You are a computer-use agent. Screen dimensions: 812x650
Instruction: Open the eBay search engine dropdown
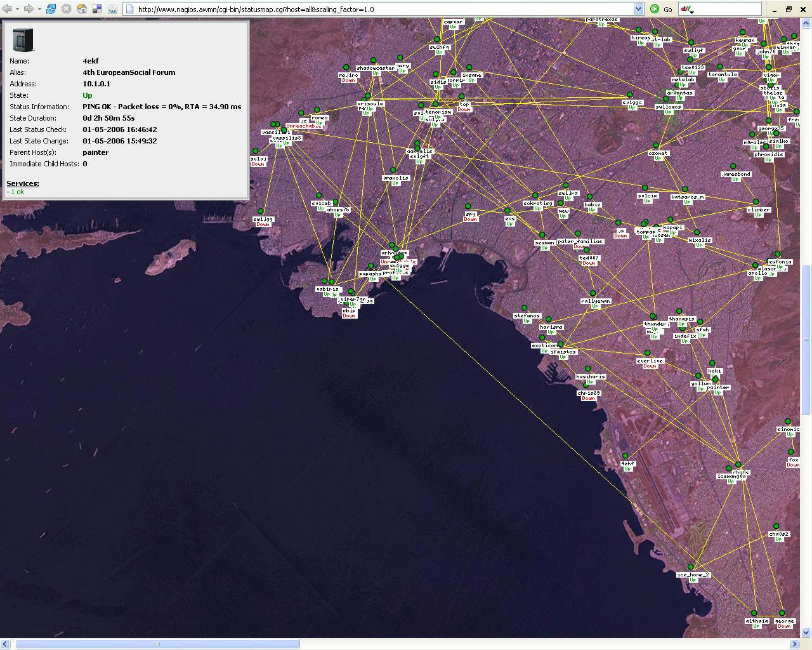[688, 9]
